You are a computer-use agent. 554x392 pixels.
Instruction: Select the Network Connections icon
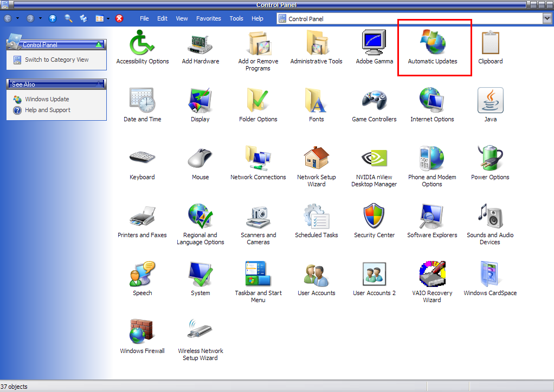click(258, 158)
